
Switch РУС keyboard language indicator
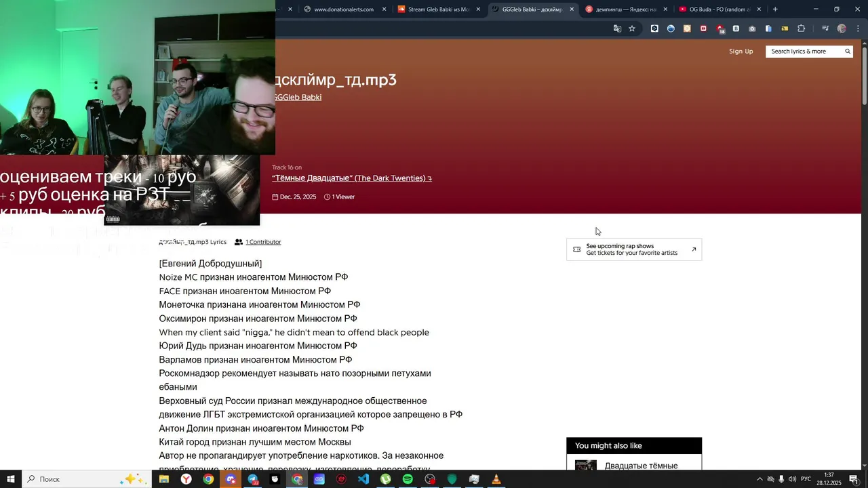pyautogui.click(x=806, y=479)
